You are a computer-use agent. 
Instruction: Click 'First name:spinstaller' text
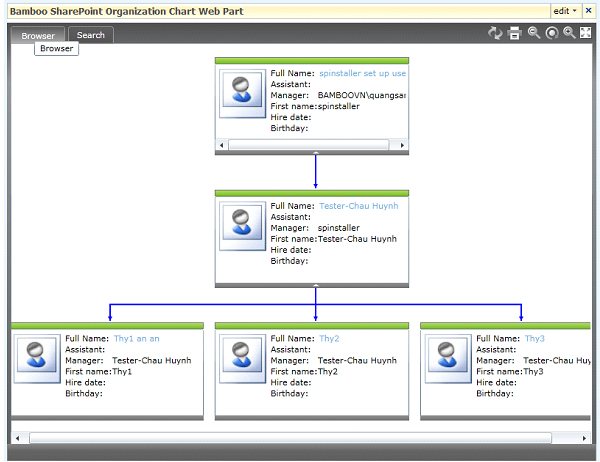(315, 106)
